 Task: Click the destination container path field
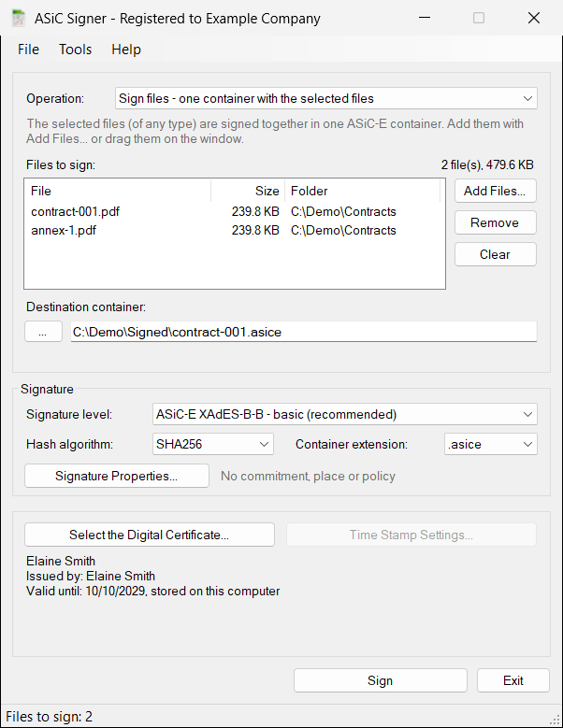[x=304, y=332]
